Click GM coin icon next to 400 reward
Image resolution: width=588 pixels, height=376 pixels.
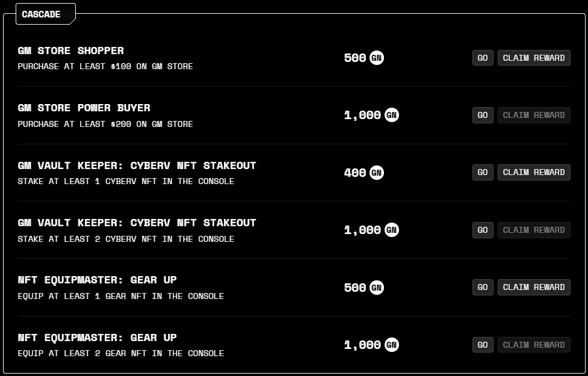point(377,173)
